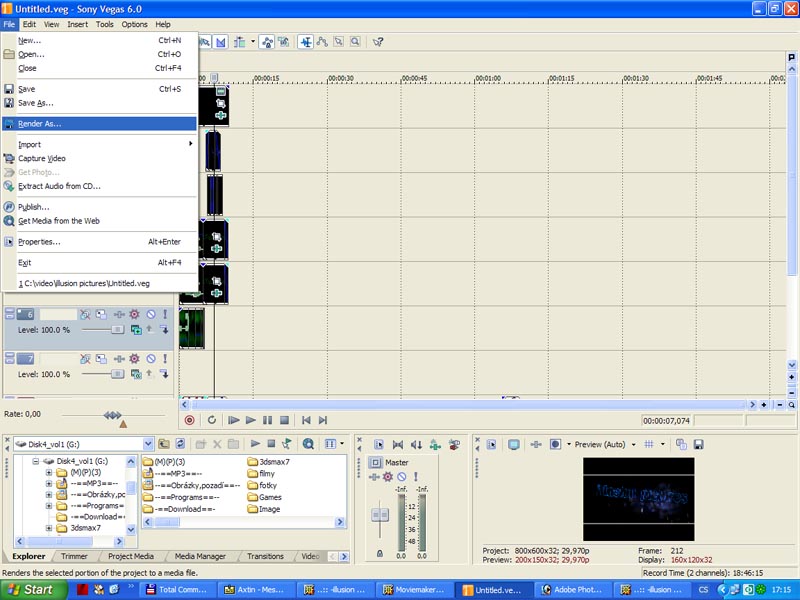Click Play From Start button
800x600 pixels.
pos(234,420)
